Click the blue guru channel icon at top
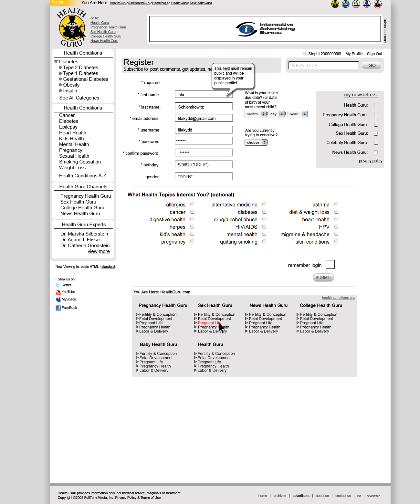Screen dimensions: 420x504 click(345, 4)
